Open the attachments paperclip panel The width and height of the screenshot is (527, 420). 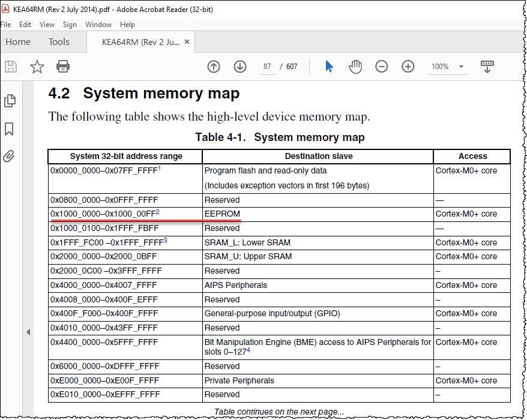point(9,156)
